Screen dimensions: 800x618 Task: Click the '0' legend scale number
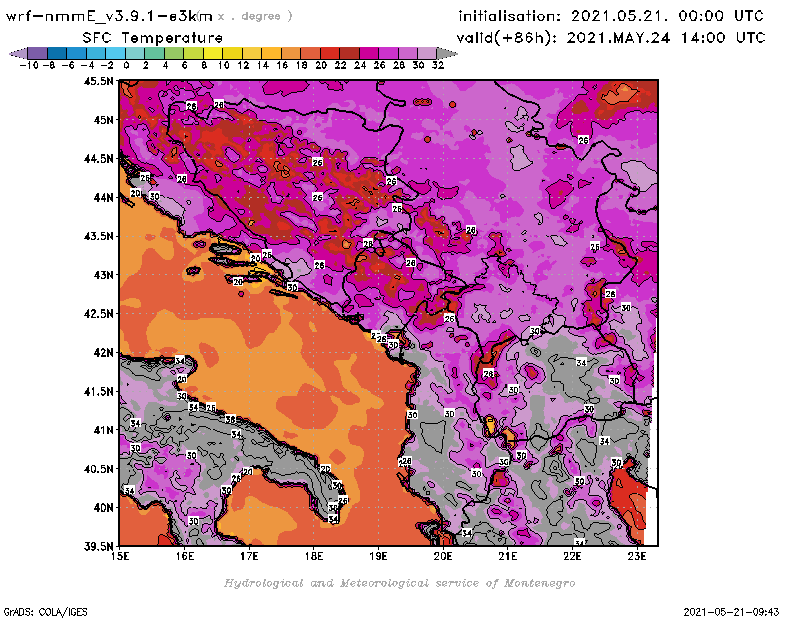[126, 65]
